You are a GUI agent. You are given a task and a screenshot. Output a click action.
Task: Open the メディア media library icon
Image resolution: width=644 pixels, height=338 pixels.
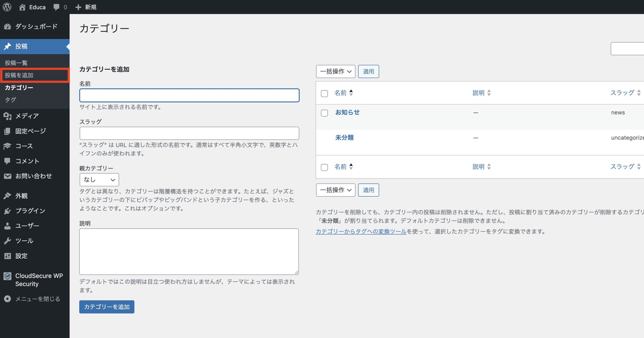point(8,116)
